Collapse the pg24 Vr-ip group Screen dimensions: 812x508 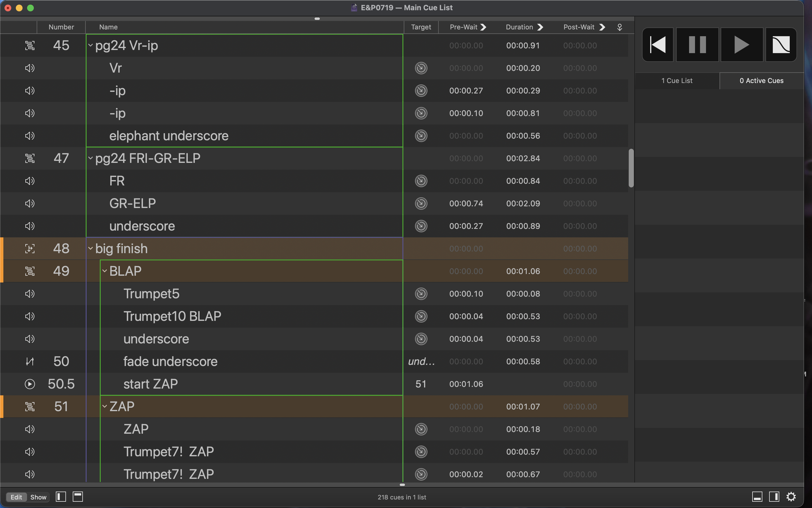point(90,45)
